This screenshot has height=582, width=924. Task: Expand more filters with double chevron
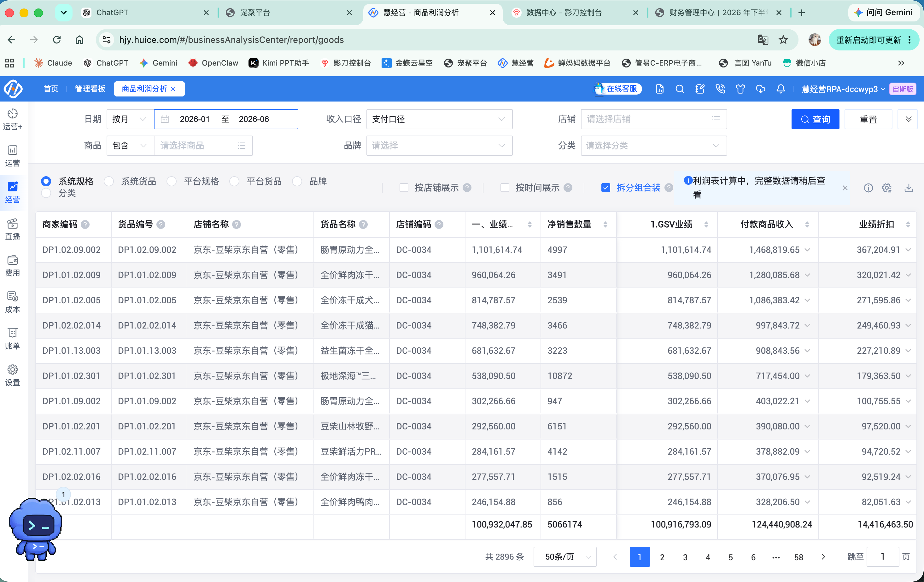[908, 119]
